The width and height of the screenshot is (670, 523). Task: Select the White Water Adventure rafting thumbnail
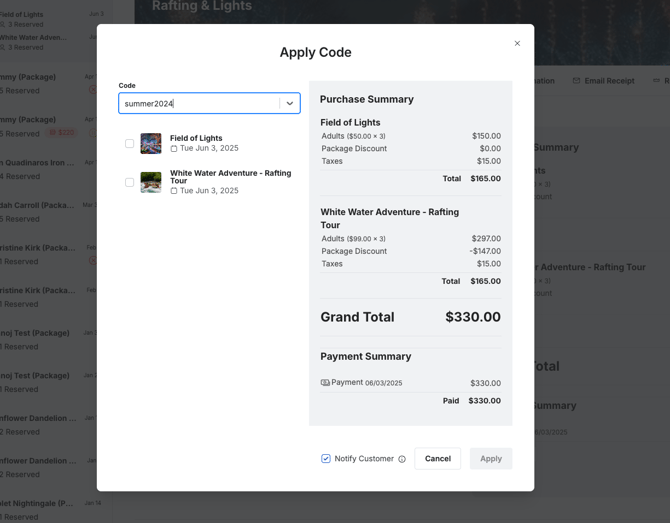(151, 182)
